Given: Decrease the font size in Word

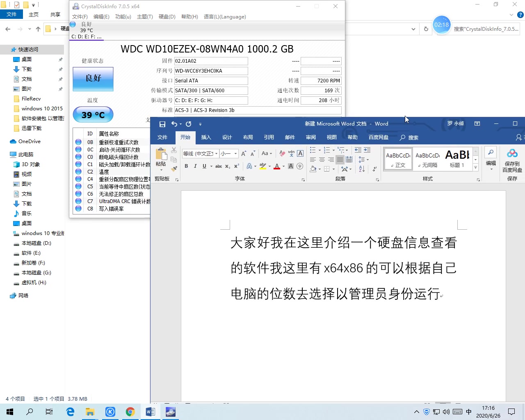Looking at the screenshot, I should (x=253, y=153).
